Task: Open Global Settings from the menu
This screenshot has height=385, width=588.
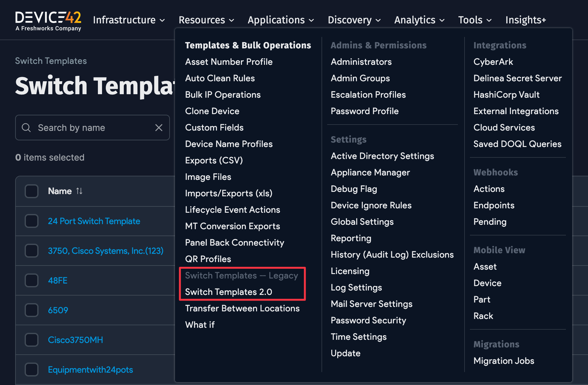Action: pos(362,222)
